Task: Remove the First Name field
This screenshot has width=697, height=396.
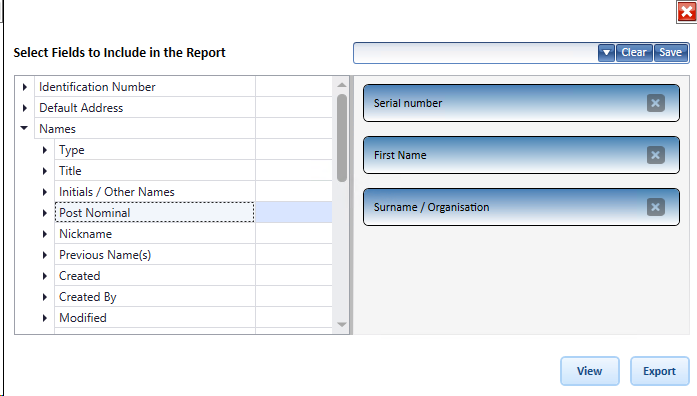Action: (655, 155)
